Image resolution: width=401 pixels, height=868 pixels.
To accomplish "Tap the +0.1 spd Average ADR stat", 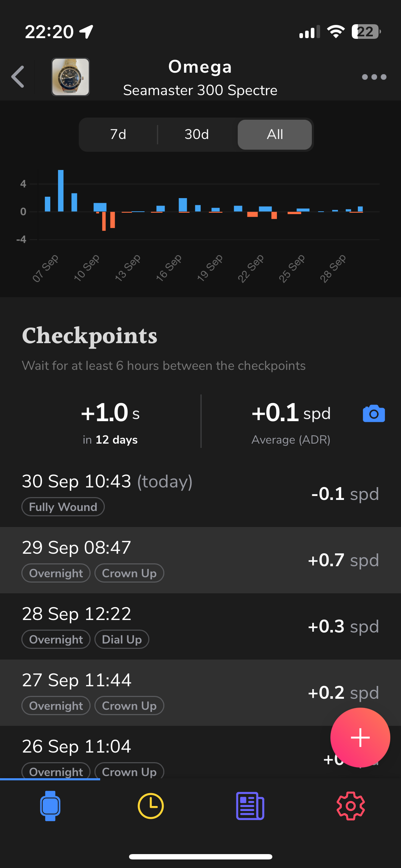I will pos(291,422).
